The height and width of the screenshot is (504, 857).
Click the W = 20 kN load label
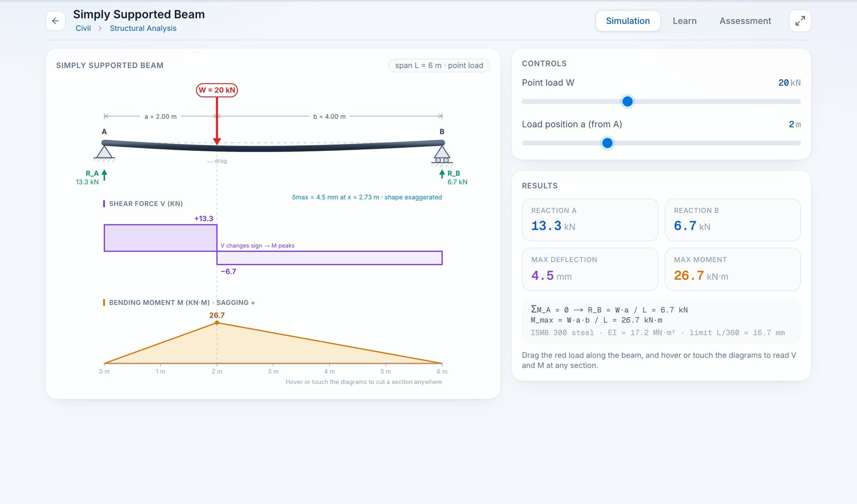click(217, 90)
